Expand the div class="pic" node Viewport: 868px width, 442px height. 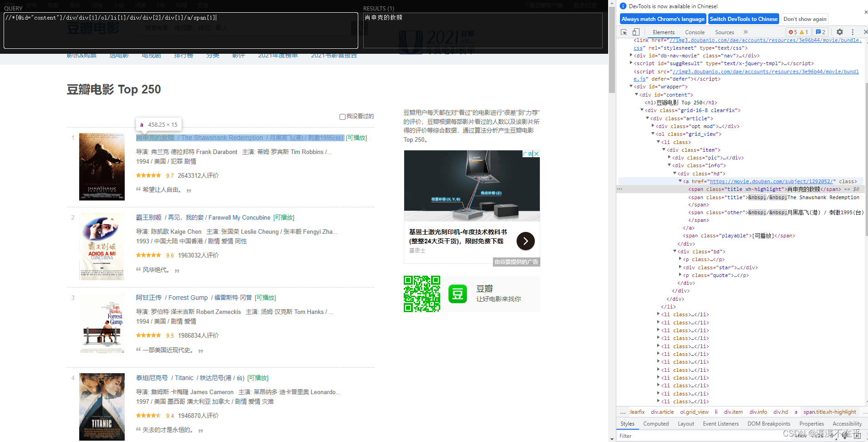(x=669, y=158)
